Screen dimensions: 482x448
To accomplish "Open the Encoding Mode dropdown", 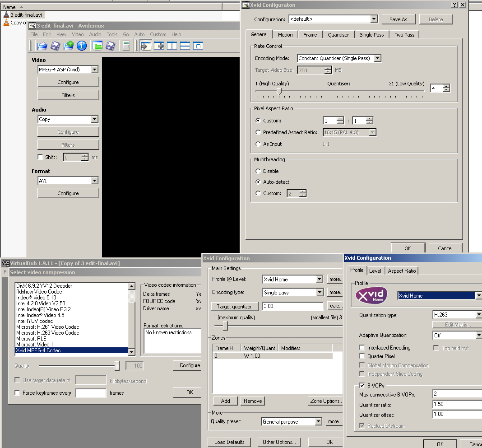I will 339,58.
